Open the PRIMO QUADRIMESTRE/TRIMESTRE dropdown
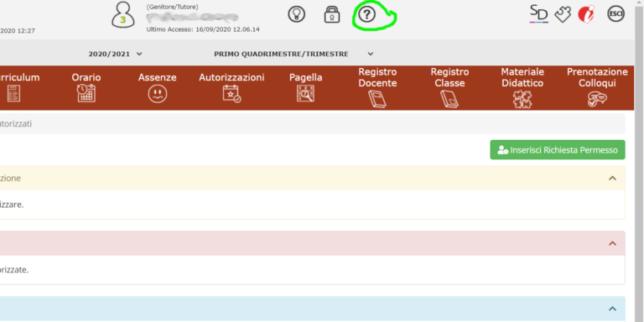Image resolution: width=644 pixels, height=322 pixels. click(293, 54)
